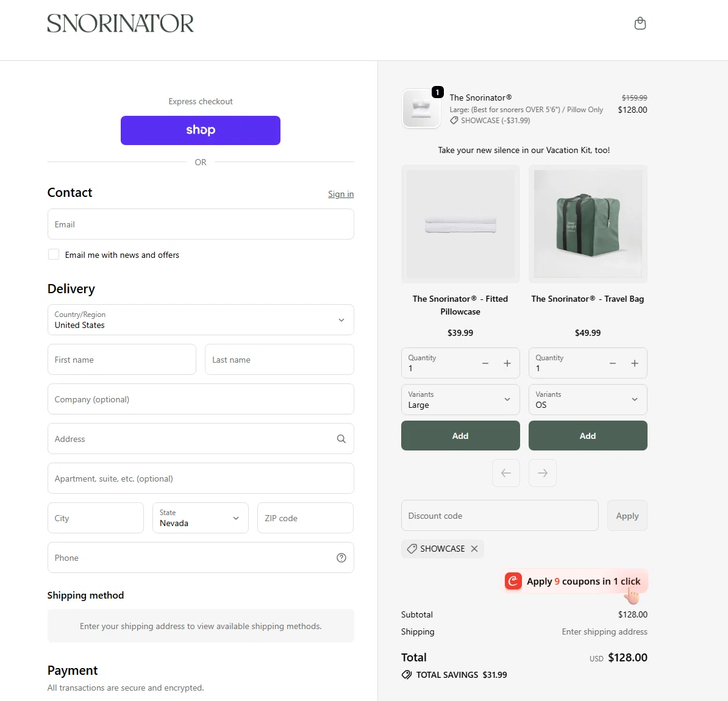
Task: Open Fitted Pillowcase Variants dropdown Large
Action: [460, 399]
